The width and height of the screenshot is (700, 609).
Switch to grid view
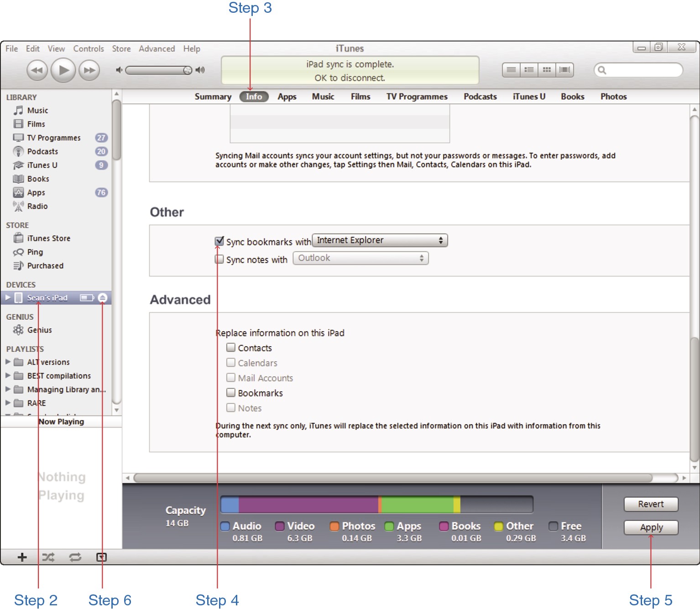tap(547, 70)
